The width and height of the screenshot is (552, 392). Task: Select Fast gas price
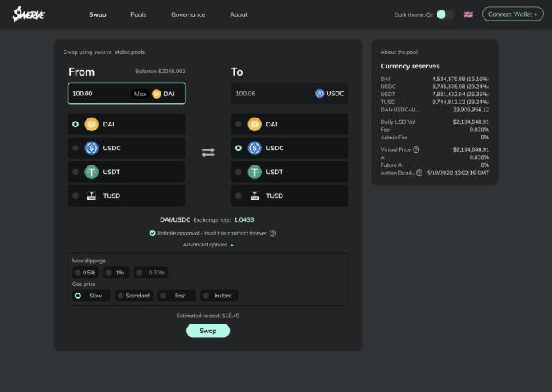(x=177, y=296)
